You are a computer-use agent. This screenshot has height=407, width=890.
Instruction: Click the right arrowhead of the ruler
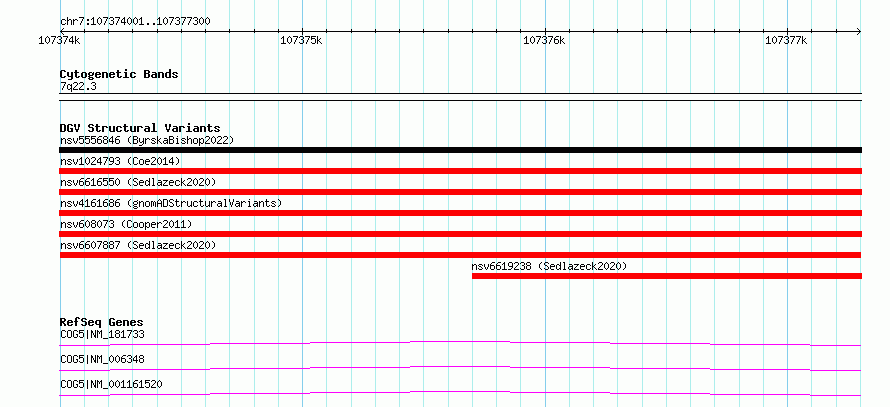859,31
